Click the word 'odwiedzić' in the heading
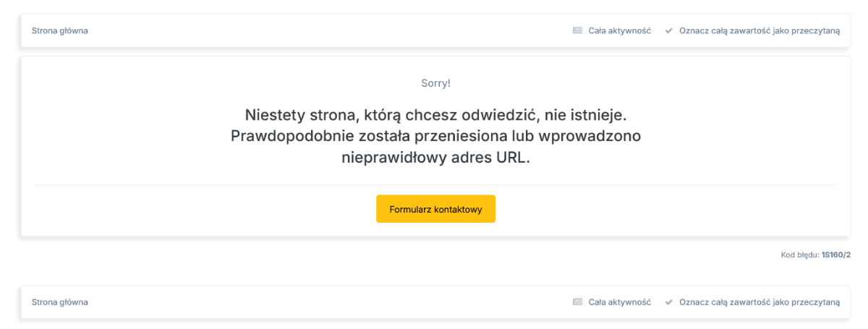This screenshot has height=329, width=868. (506, 115)
